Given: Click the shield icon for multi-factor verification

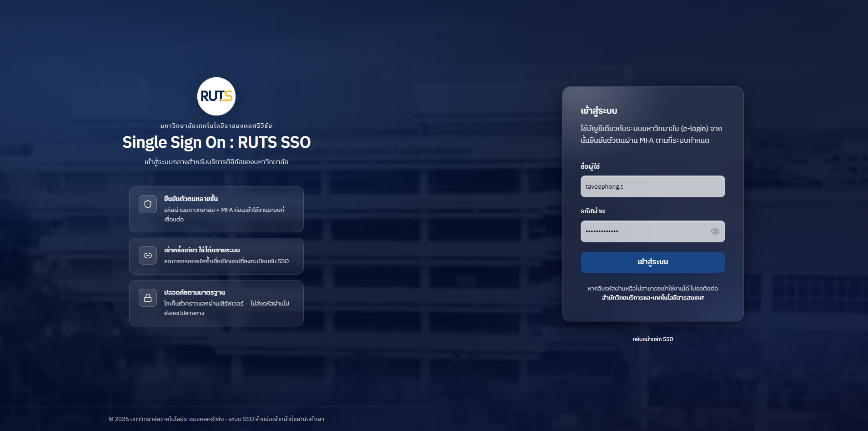Looking at the screenshot, I should tap(148, 204).
